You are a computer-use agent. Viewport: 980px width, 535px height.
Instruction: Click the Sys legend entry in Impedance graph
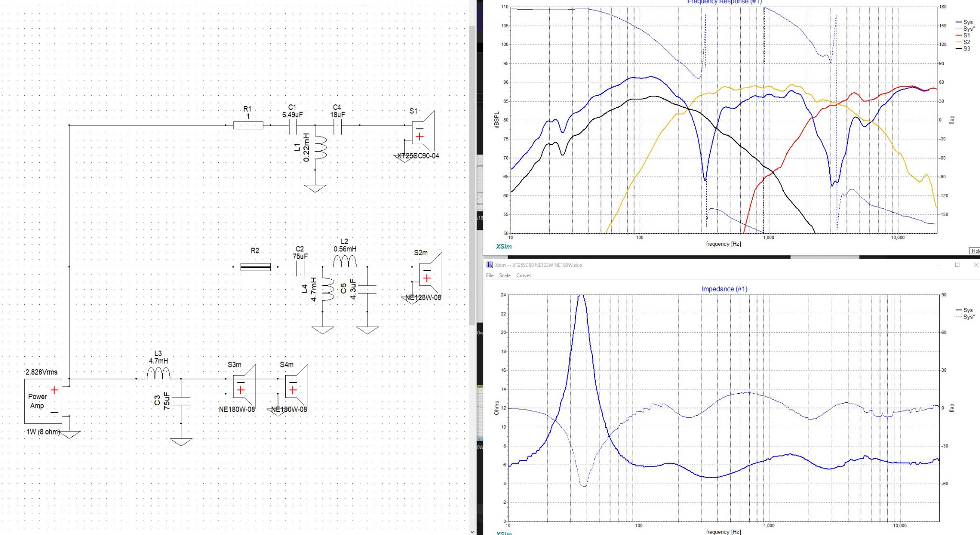click(x=964, y=310)
